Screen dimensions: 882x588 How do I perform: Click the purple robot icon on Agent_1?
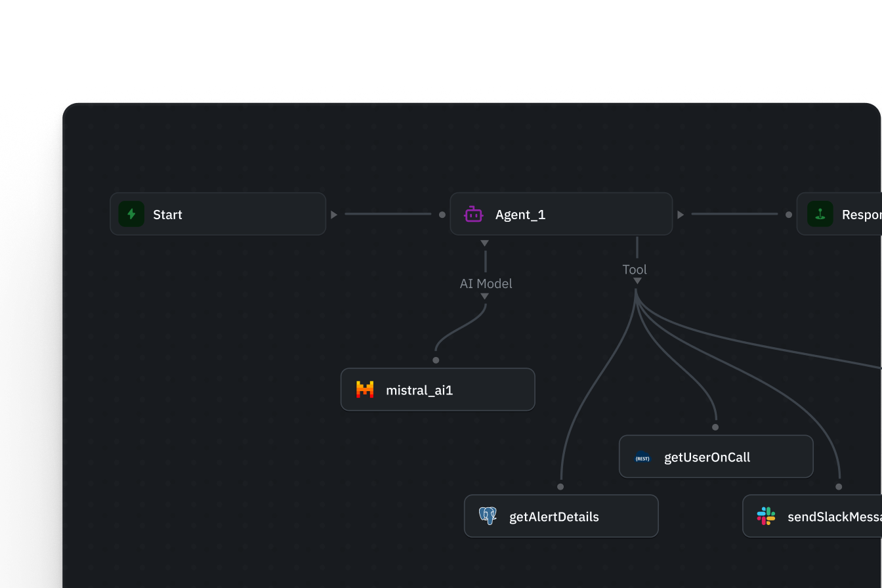(x=474, y=214)
